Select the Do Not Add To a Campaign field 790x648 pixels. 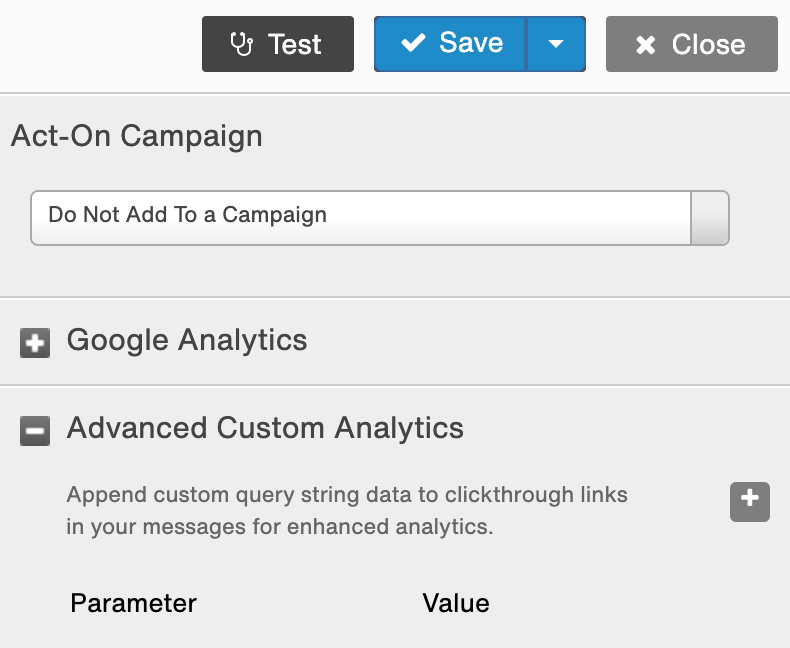[x=361, y=218]
